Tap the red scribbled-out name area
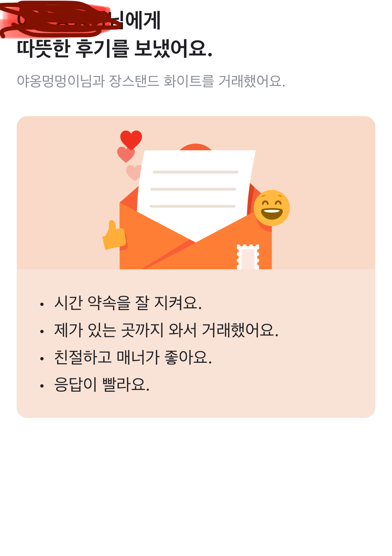The image size is (392, 556). [56, 19]
